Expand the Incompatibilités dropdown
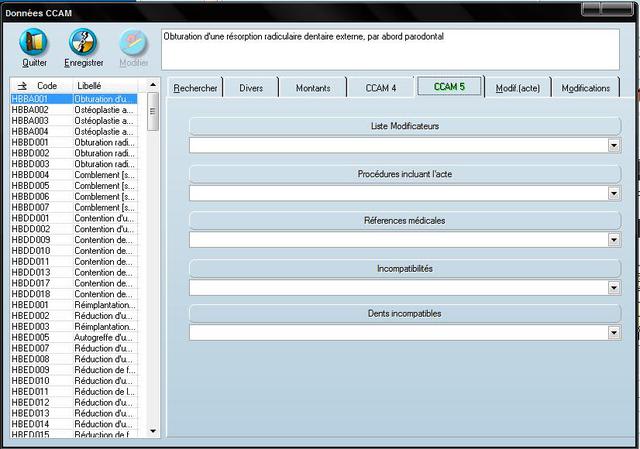640x449 pixels. [614, 288]
